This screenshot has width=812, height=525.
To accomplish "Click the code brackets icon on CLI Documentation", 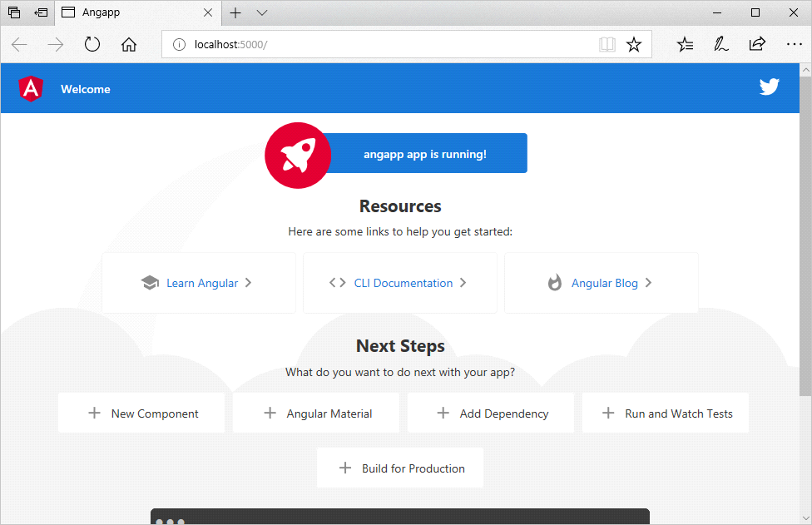I will pyautogui.click(x=336, y=282).
